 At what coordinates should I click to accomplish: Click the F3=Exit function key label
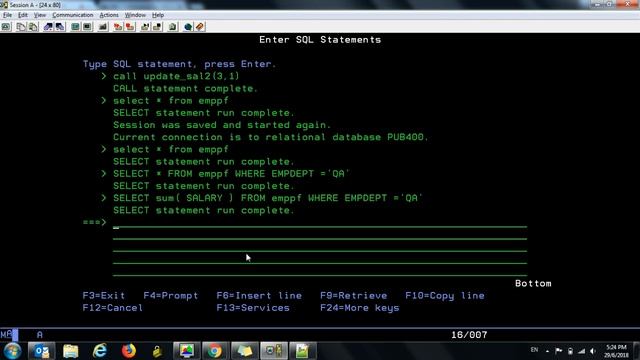pos(104,296)
